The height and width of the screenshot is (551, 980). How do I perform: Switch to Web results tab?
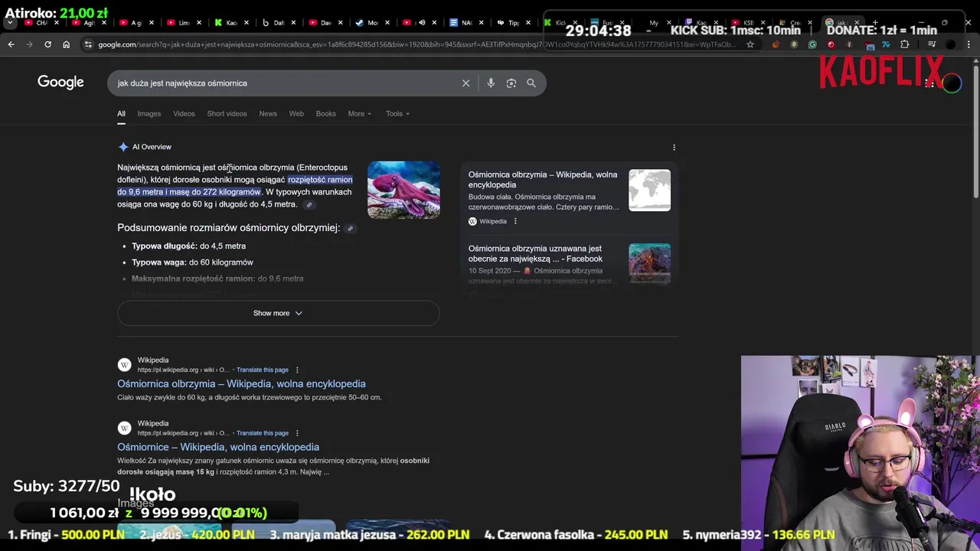(296, 114)
